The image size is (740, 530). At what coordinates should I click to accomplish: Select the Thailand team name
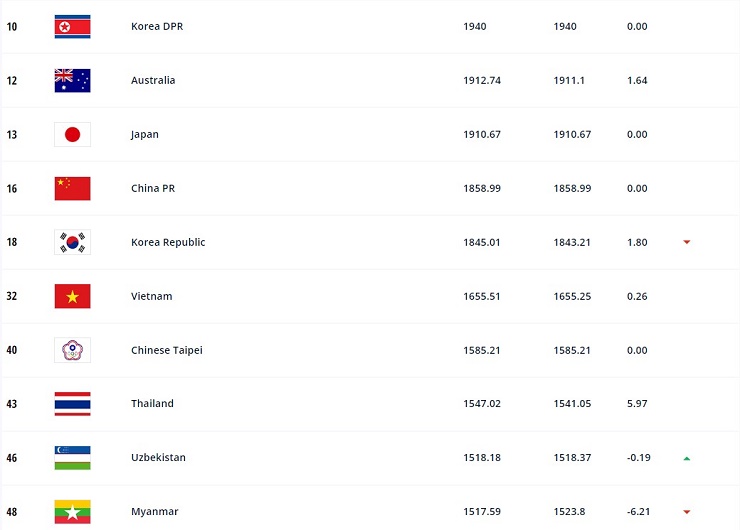[152, 404]
